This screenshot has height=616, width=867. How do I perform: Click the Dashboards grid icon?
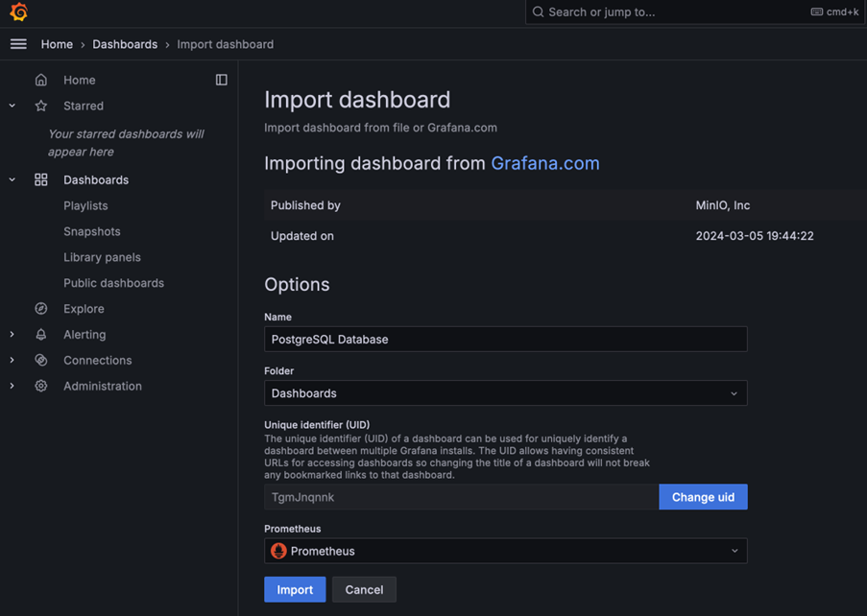coord(41,179)
